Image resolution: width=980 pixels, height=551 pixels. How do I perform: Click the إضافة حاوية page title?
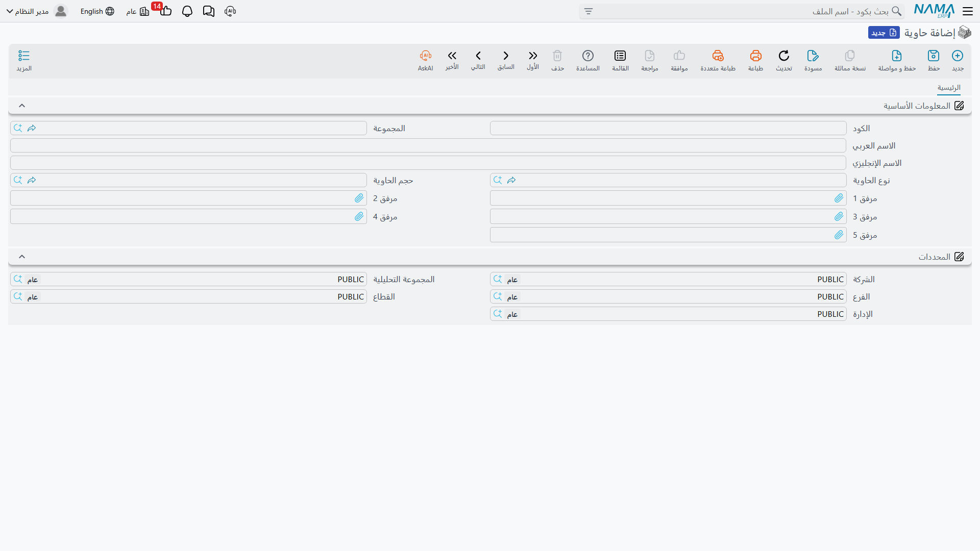coord(929,33)
